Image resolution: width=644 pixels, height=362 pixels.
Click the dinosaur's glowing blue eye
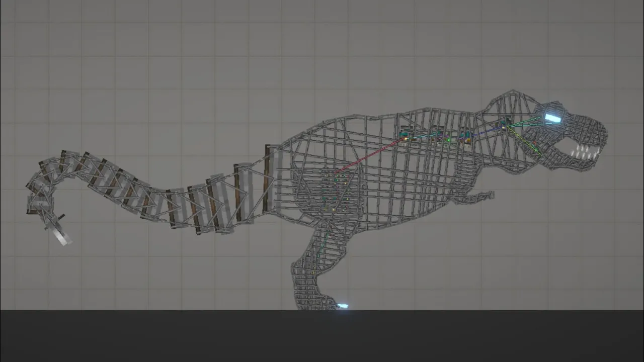[x=552, y=118]
